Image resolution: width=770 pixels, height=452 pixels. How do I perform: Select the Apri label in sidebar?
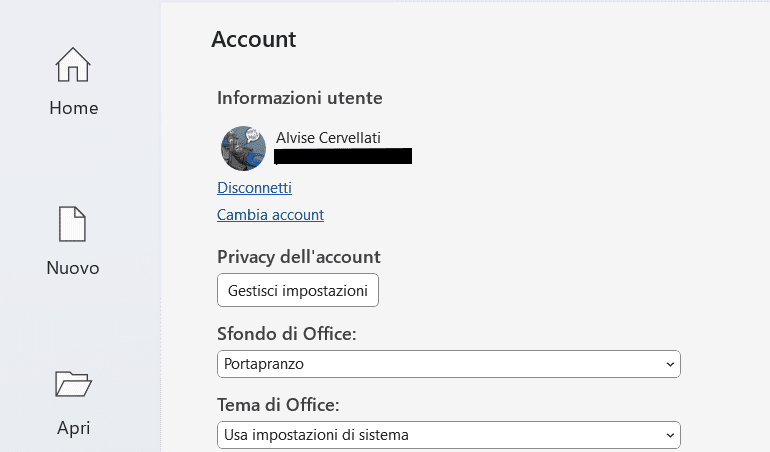click(x=73, y=428)
